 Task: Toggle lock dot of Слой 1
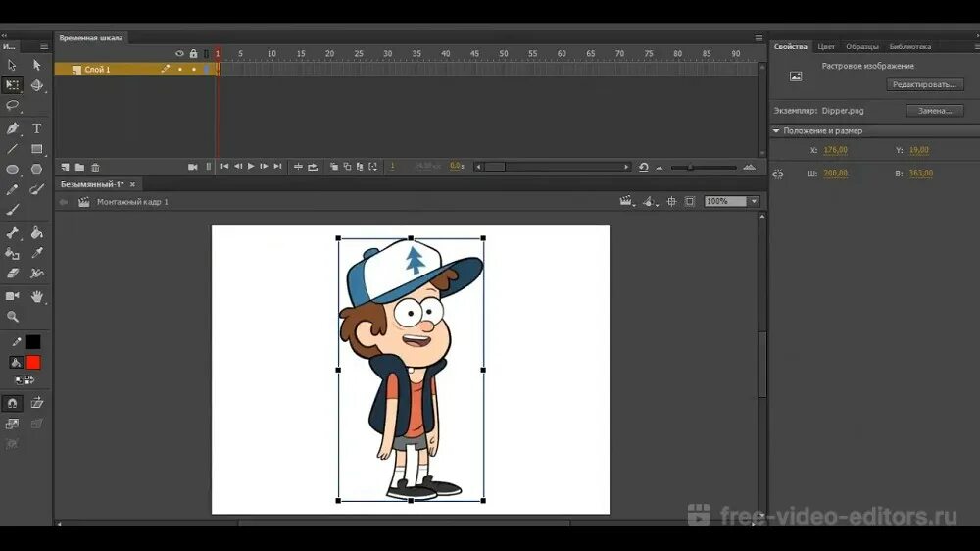(x=194, y=70)
